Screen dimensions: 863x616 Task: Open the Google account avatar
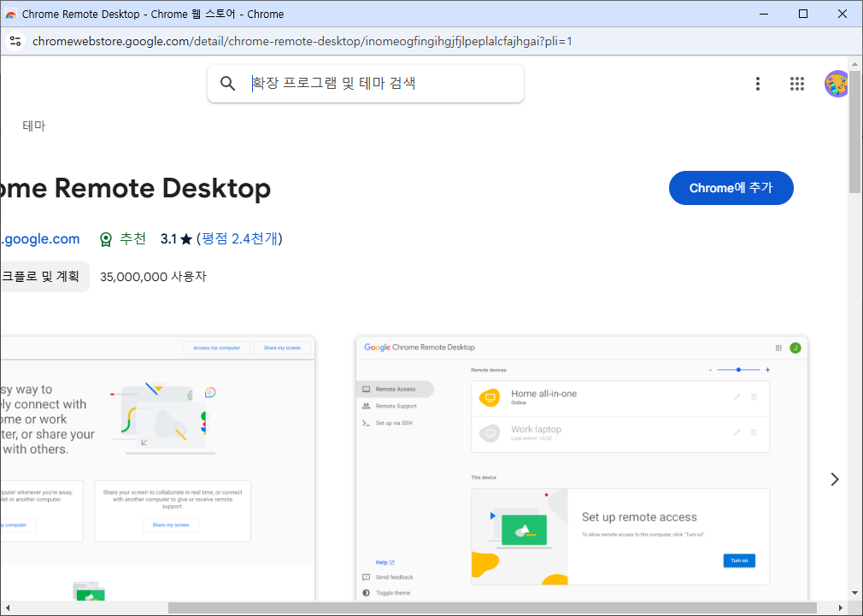[836, 84]
